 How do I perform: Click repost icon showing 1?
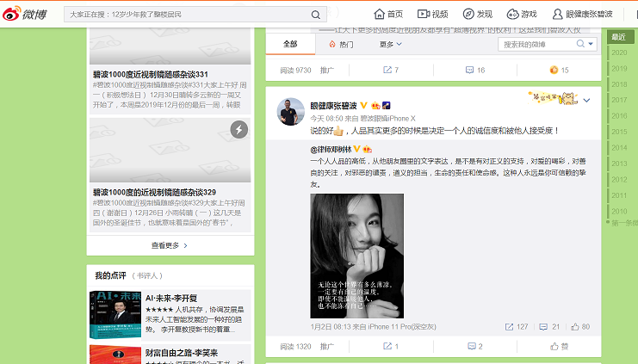391,346
